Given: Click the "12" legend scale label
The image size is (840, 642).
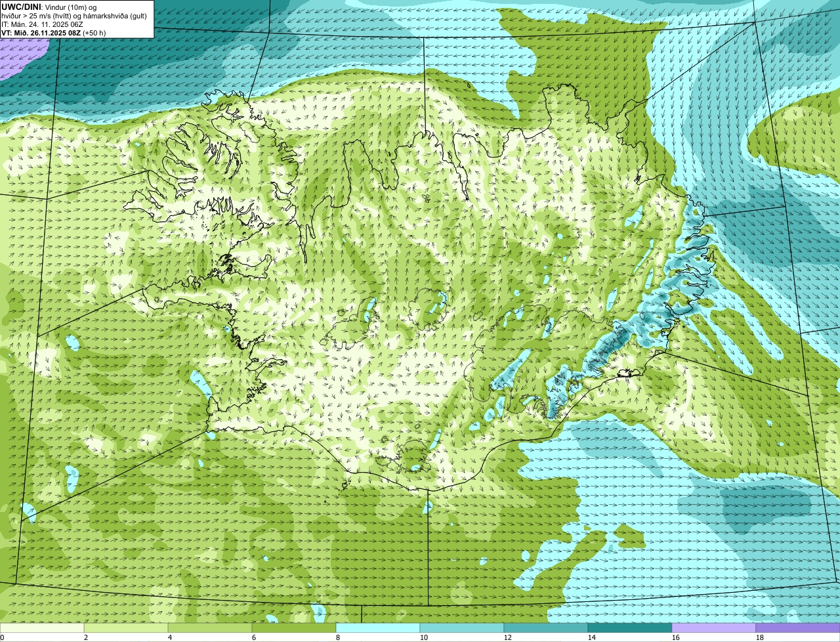Looking at the screenshot, I should 508,637.
